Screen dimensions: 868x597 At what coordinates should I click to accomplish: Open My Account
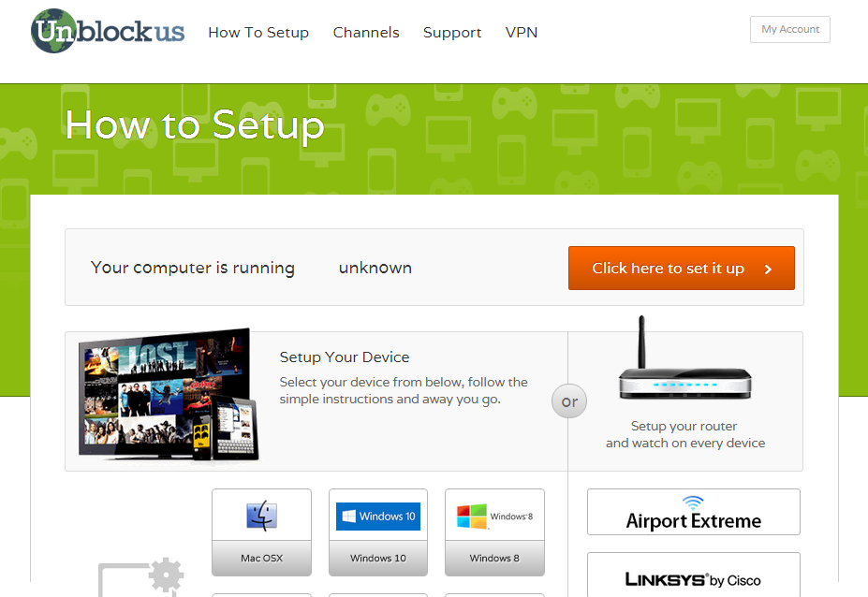click(790, 29)
